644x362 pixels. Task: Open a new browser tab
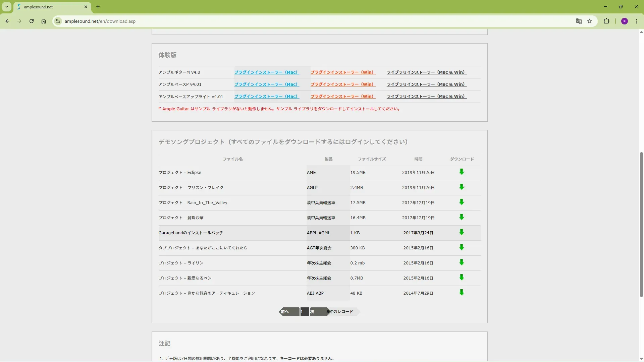pyautogui.click(x=98, y=7)
